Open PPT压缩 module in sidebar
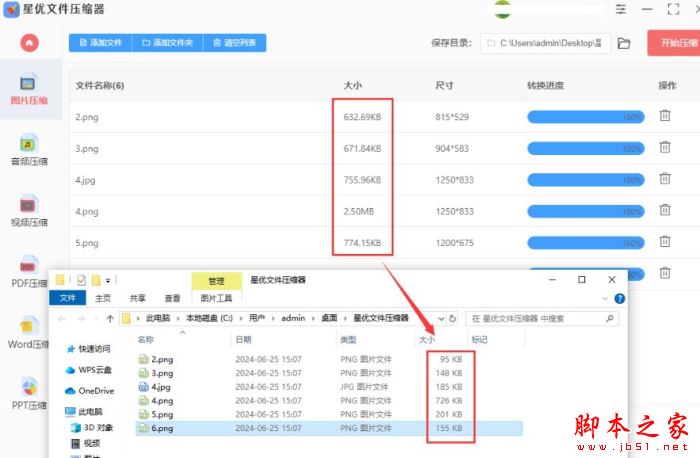This screenshot has width=700, height=458. pyautogui.click(x=29, y=394)
